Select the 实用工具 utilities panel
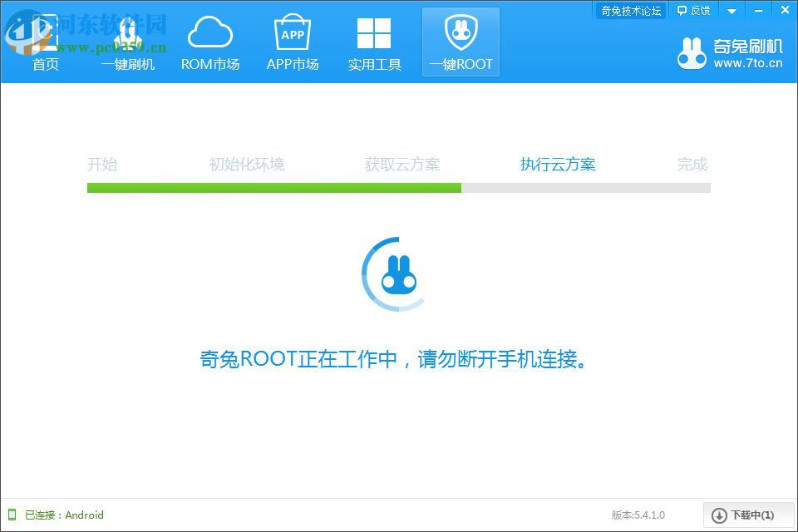 click(375, 42)
